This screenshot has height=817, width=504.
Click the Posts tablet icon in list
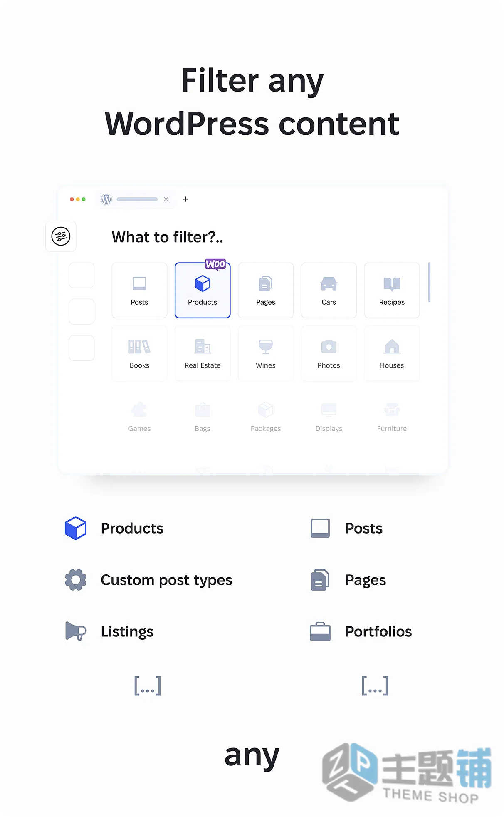pyautogui.click(x=320, y=528)
